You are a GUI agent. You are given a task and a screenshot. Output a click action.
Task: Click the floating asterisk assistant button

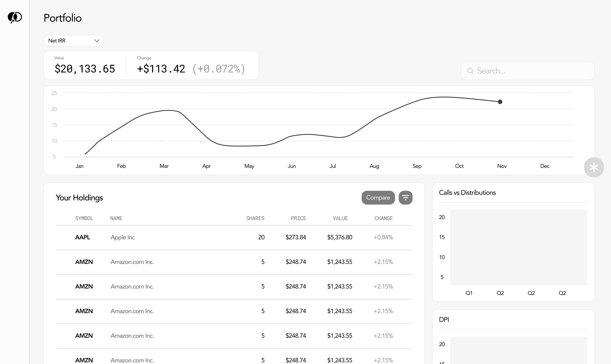tap(594, 167)
